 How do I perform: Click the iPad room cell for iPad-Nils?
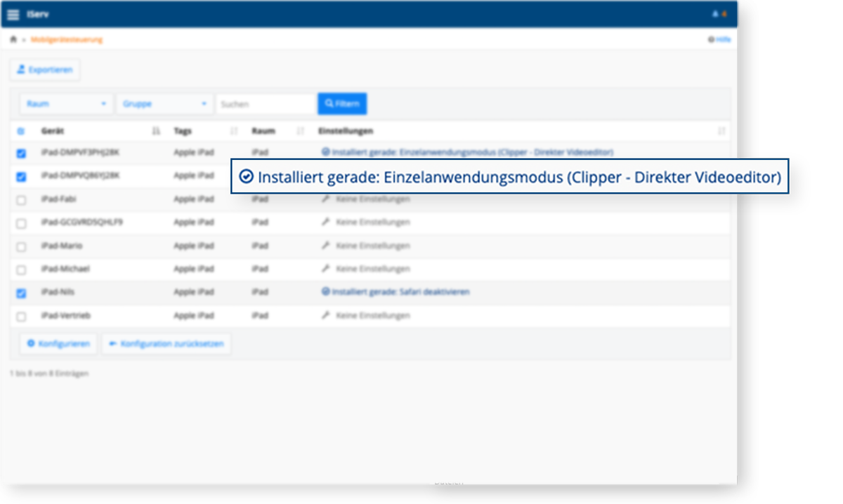click(x=260, y=292)
